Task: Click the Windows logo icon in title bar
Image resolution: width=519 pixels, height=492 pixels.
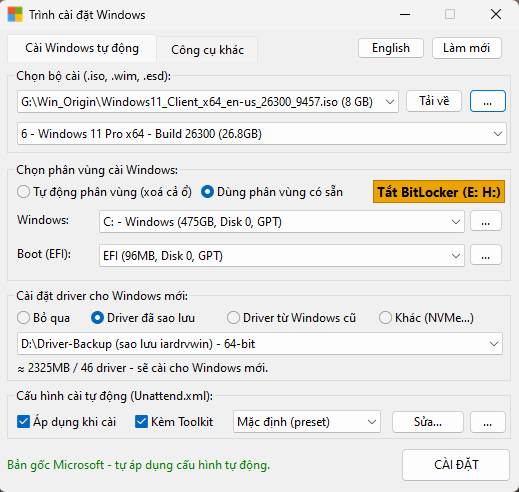Action: point(15,14)
